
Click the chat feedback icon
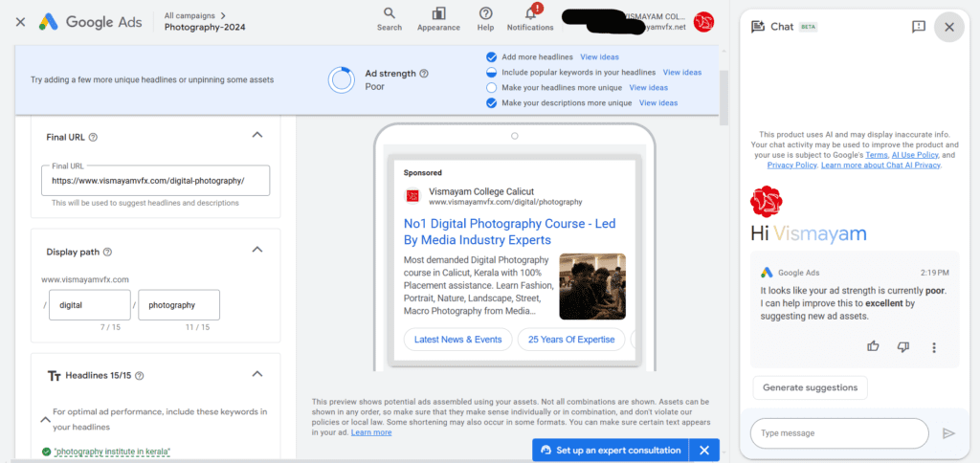coord(918,26)
